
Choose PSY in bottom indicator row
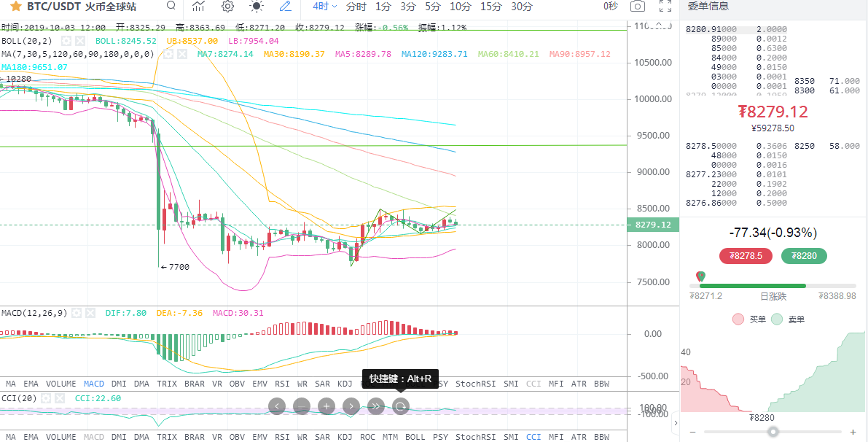(x=441, y=437)
